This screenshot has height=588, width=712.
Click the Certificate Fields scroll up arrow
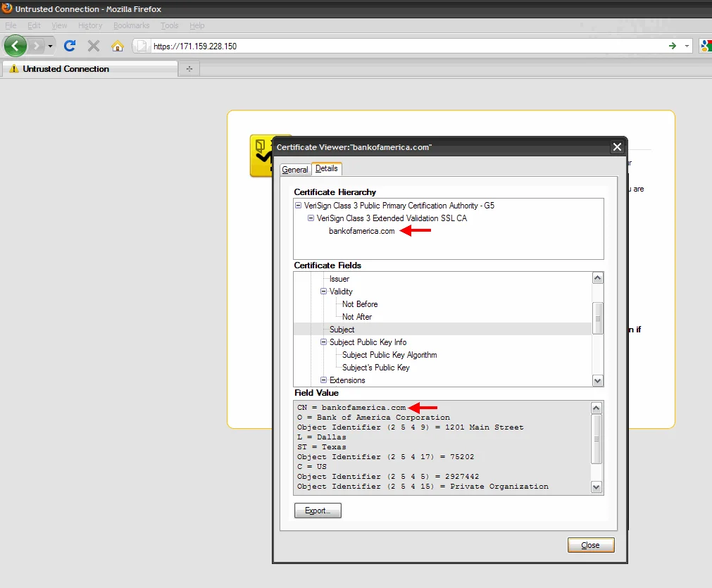coord(598,278)
